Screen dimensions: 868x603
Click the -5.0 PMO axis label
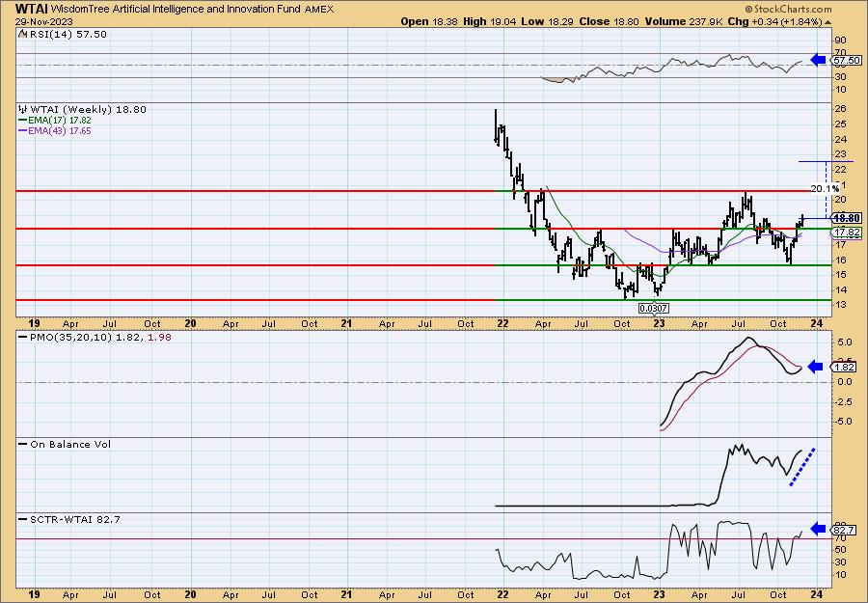click(x=843, y=421)
